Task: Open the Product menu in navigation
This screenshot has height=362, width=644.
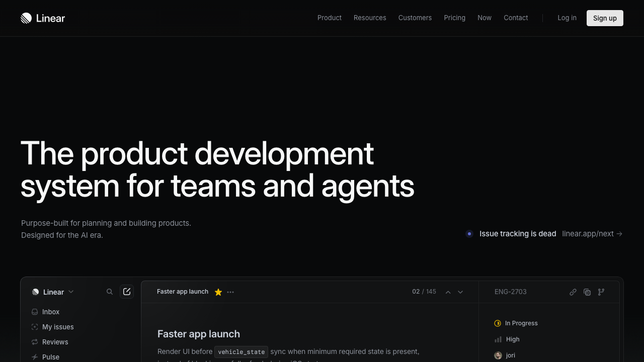Action: tap(330, 18)
